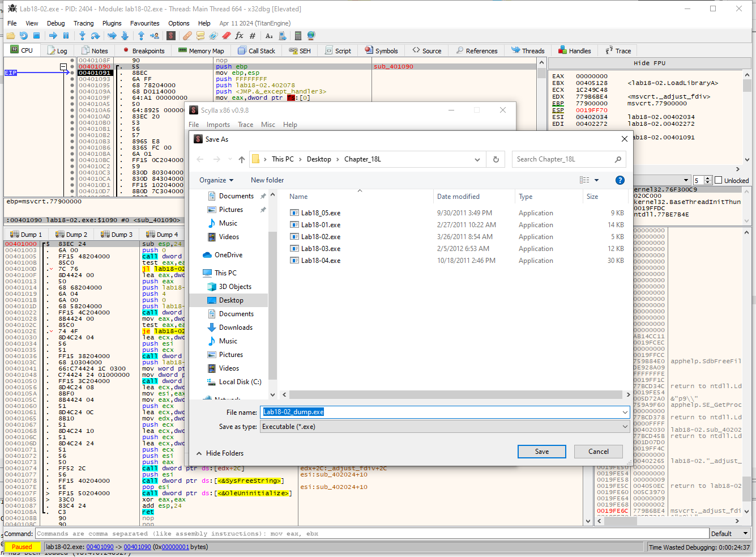756x557 pixels.
Task: Open Patches with the bandage icon
Action: click(187, 36)
